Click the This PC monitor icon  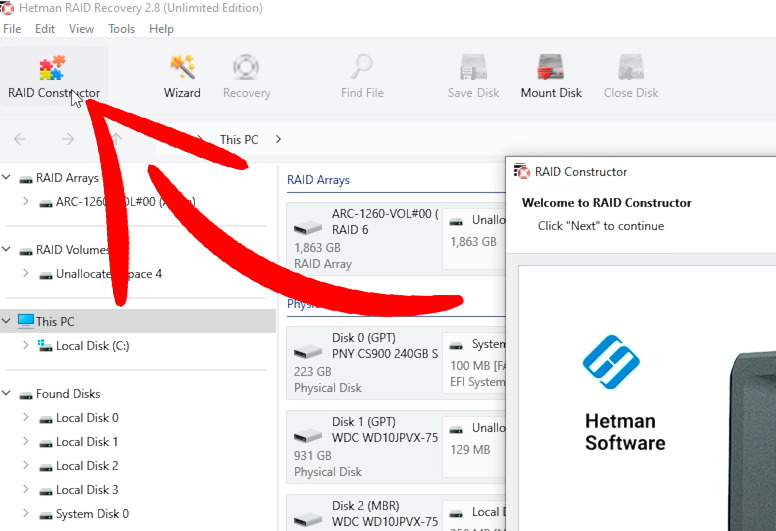(x=26, y=321)
